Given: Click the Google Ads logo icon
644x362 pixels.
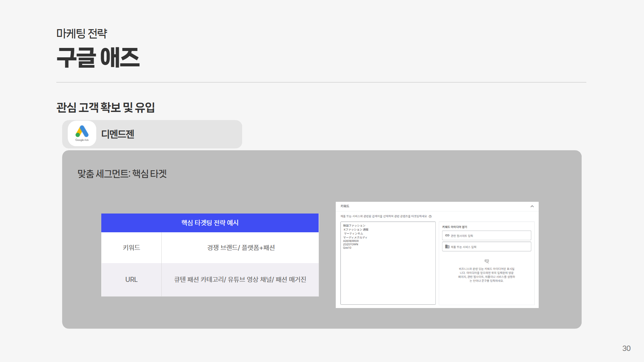Looking at the screenshot, I should pos(82,133).
